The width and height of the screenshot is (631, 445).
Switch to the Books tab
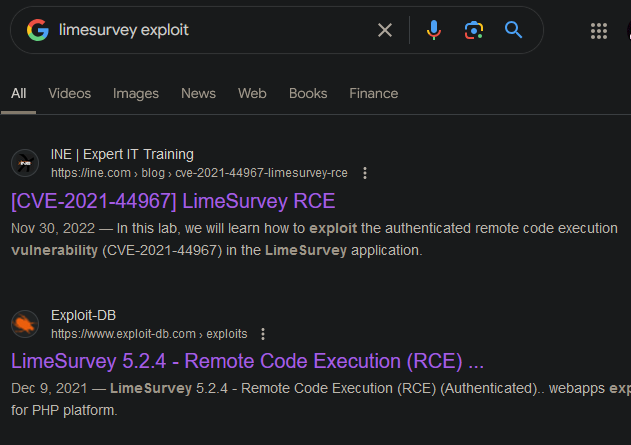coord(308,93)
